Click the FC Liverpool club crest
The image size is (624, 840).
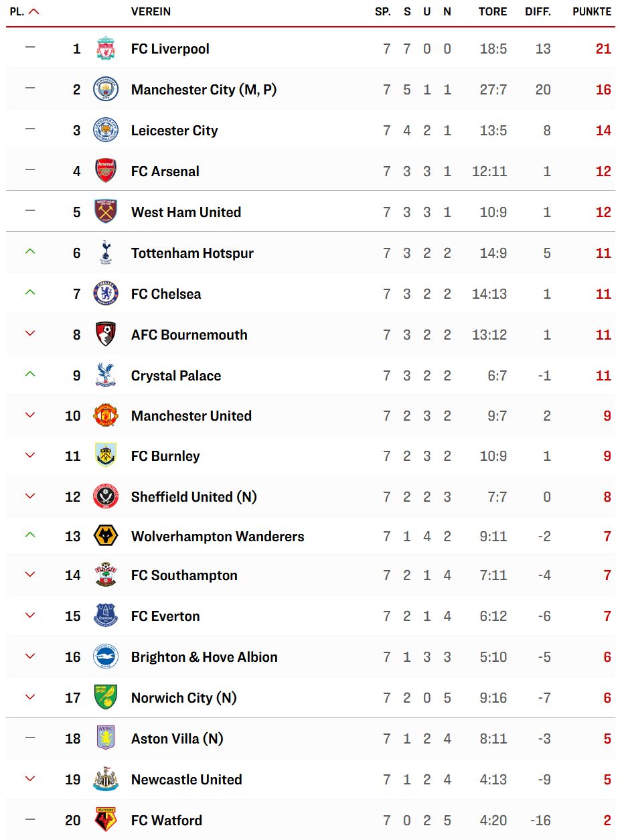click(x=106, y=49)
